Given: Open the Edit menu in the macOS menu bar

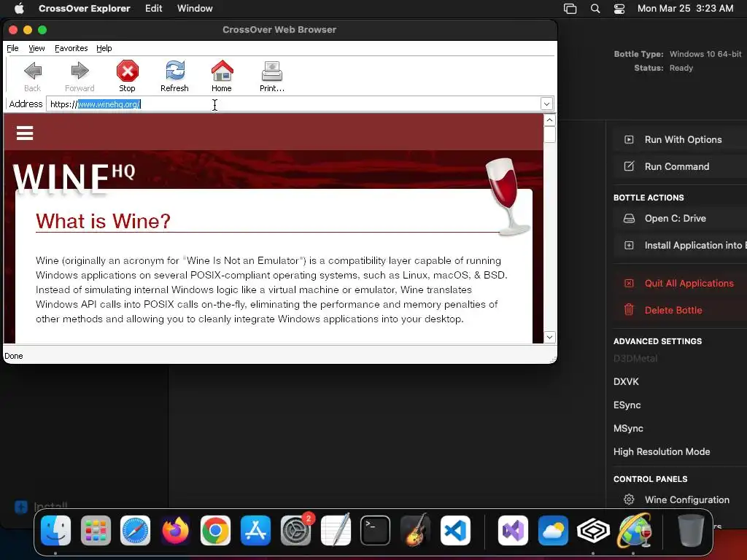Looking at the screenshot, I should (x=153, y=8).
